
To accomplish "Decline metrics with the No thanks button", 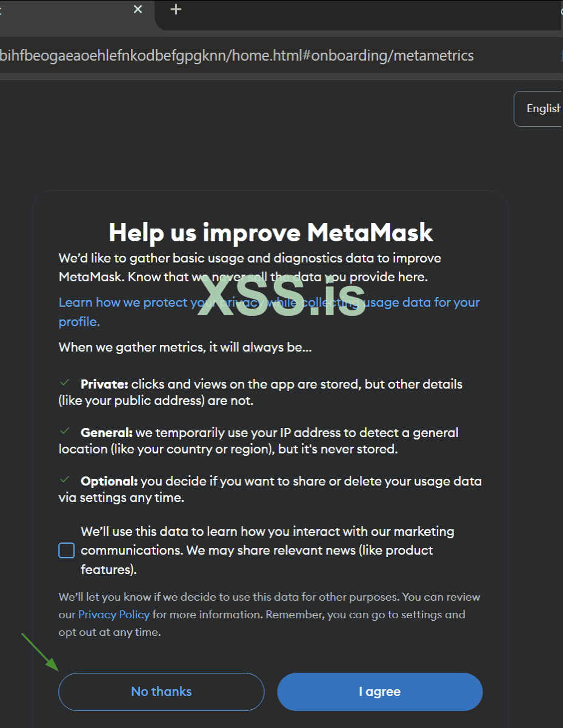I will (161, 692).
